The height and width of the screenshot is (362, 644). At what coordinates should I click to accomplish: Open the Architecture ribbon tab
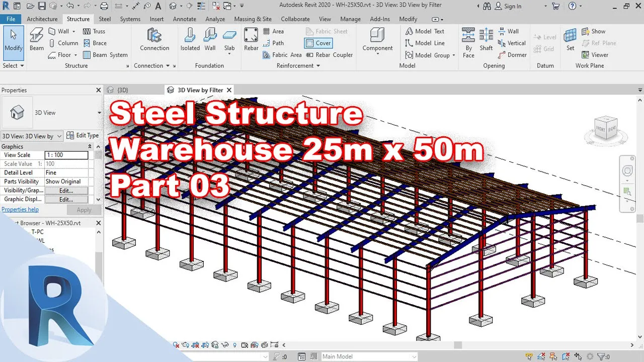(42, 19)
